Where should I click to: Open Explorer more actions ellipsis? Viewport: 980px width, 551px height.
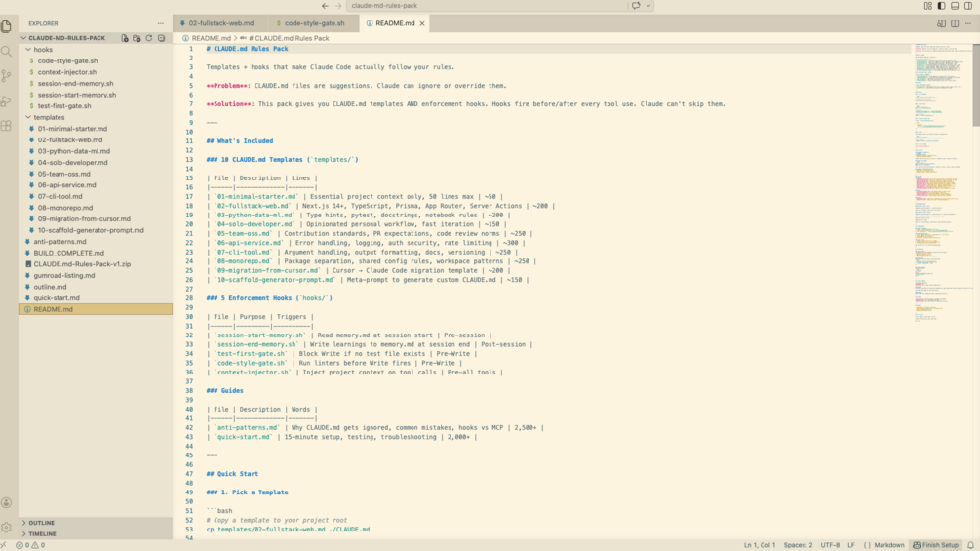[x=161, y=23]
